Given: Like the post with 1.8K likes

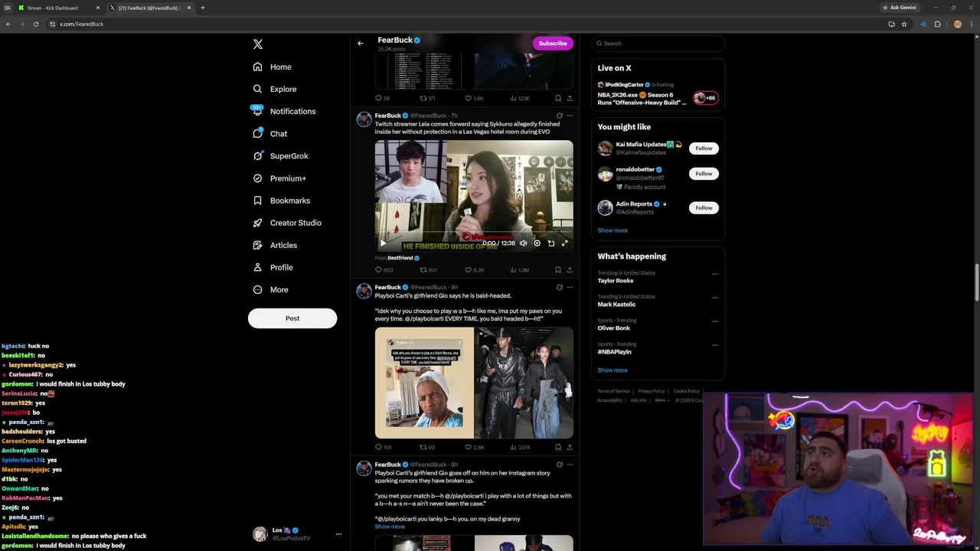Looking at the screenshot, I should (474, 98).
